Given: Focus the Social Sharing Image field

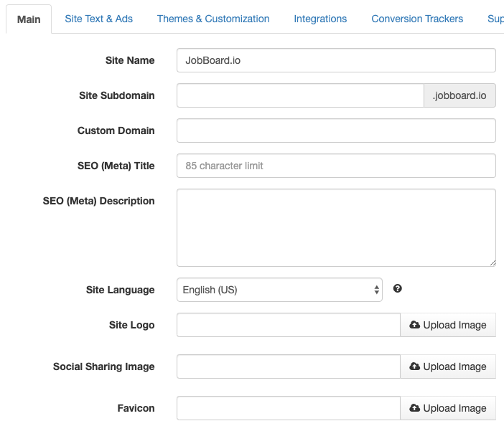Looking at the screenshot, I should coord(288,366).
